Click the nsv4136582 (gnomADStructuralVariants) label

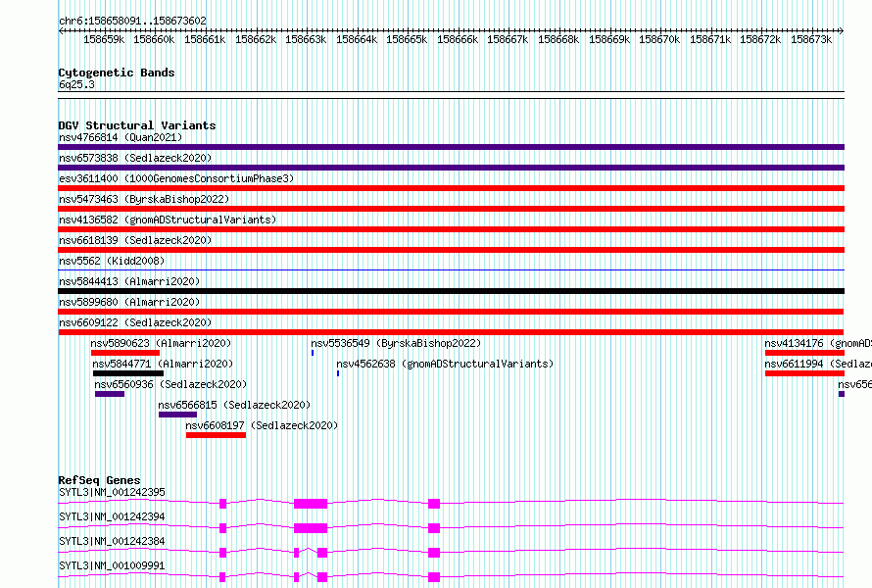168,220
